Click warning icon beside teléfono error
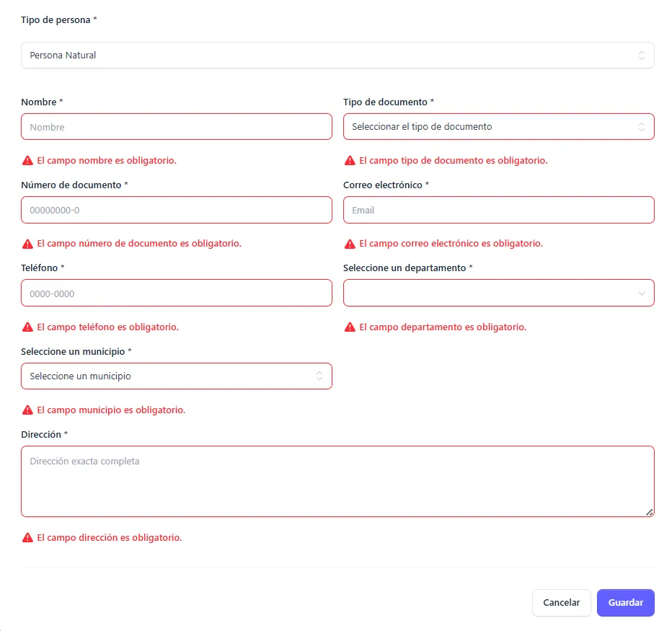 [x=27, y=327]
